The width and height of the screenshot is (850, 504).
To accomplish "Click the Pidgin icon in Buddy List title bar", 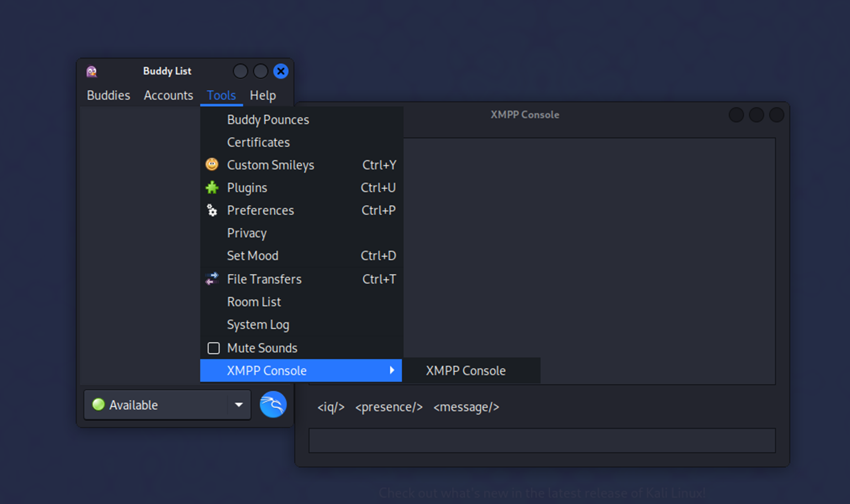I will click(92, 71).
